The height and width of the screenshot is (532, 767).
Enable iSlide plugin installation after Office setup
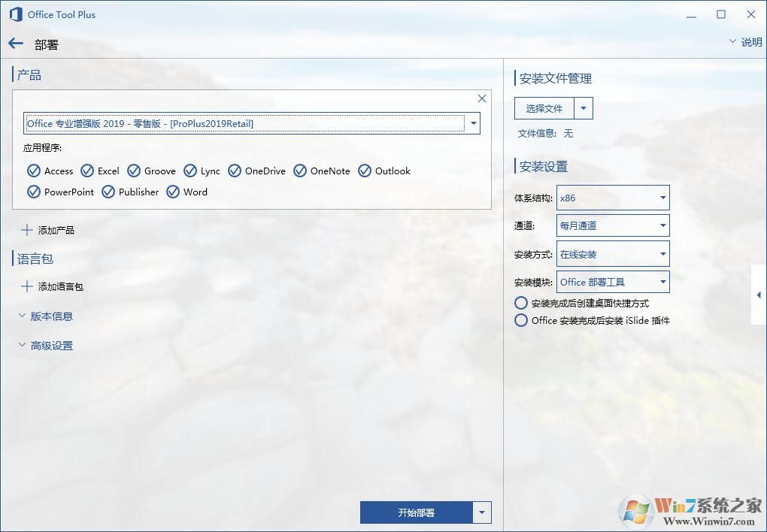523,320
